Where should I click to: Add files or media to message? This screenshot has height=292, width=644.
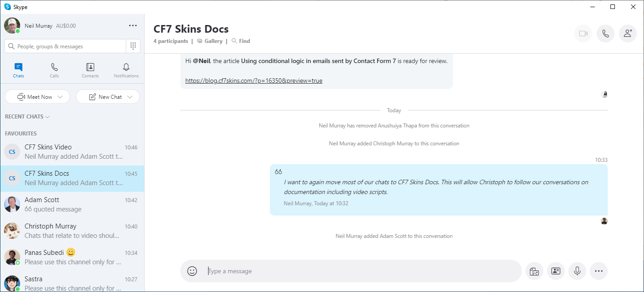coord(534,271)
